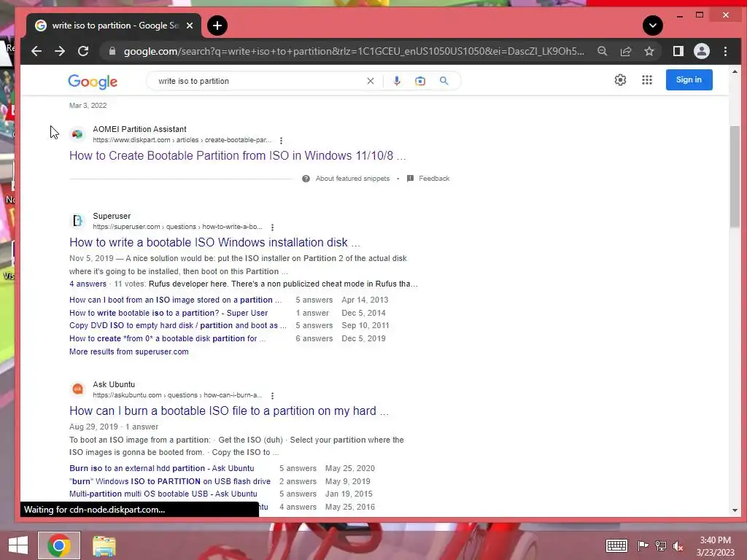747x560 pixels.
Task: Click the Sign in button
Action: pyautogui.click(x=689, y=80)
